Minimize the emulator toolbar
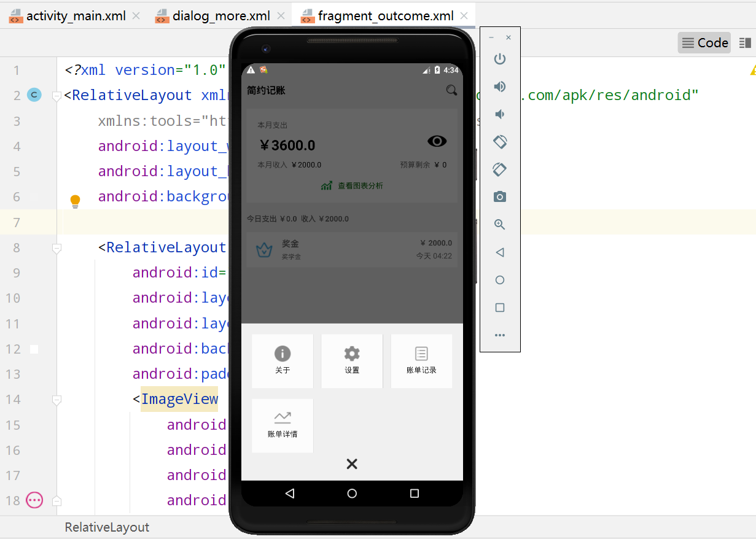The image size is (756, 539). click(491, 37)
